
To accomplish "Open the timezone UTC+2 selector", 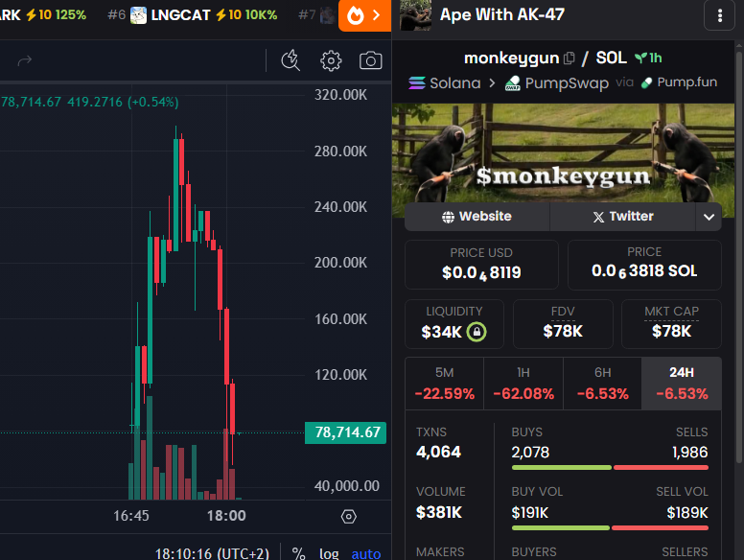I will (212, 553).
